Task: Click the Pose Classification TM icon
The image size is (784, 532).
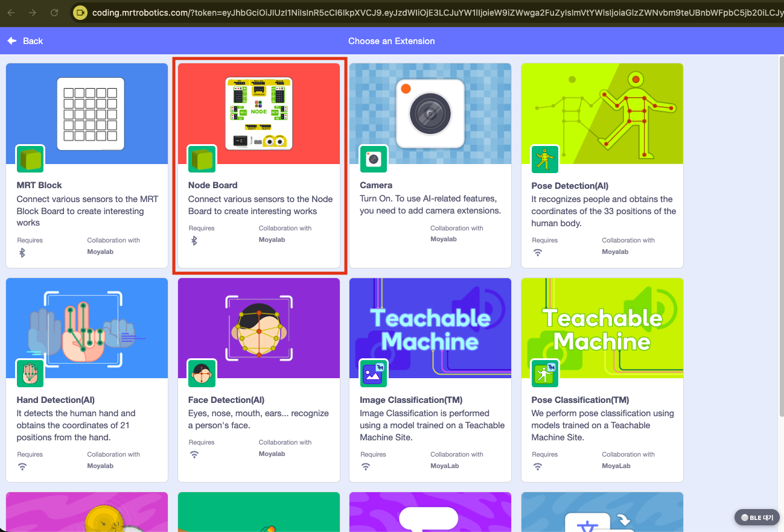Action: point(545,374)
